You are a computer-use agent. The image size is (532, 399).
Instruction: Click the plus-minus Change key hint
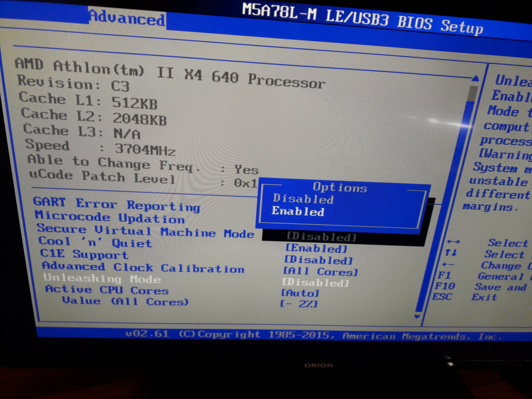click(x=448, y=264)
